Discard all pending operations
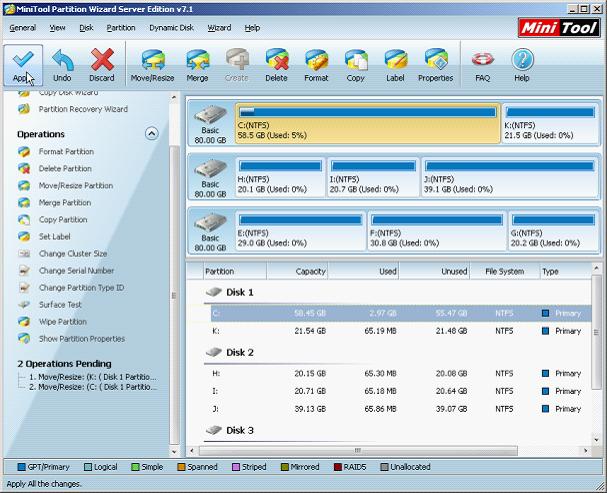 click(102, 65)
